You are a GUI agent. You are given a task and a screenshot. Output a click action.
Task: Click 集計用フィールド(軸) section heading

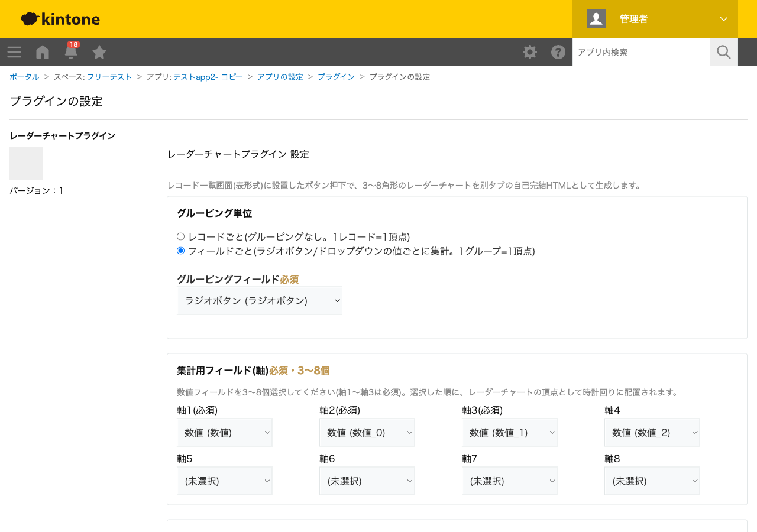(223, 371)
